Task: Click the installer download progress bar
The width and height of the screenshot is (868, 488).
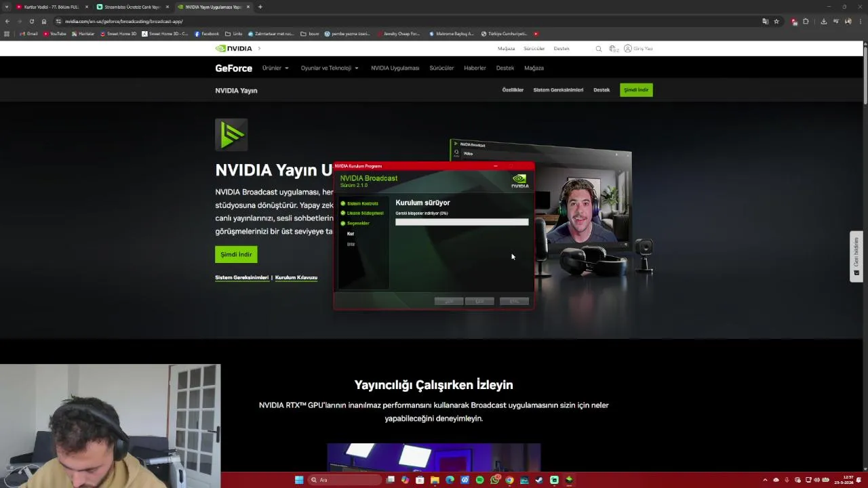Action: (462, 222)
